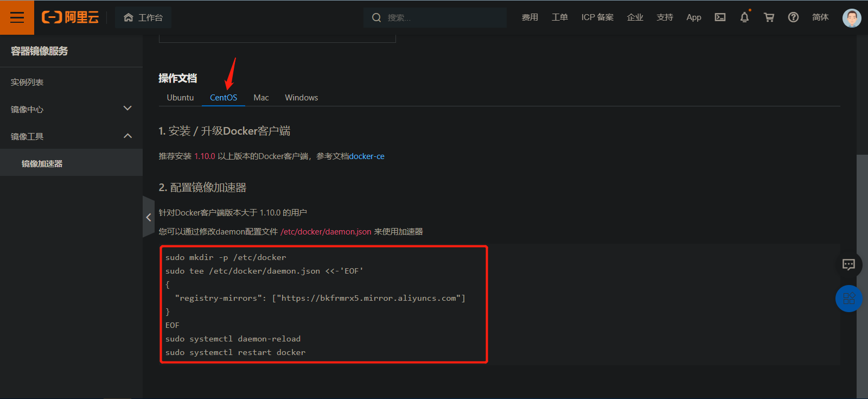Open the 工作台 workbench button
868x399 pixels.
143,17
